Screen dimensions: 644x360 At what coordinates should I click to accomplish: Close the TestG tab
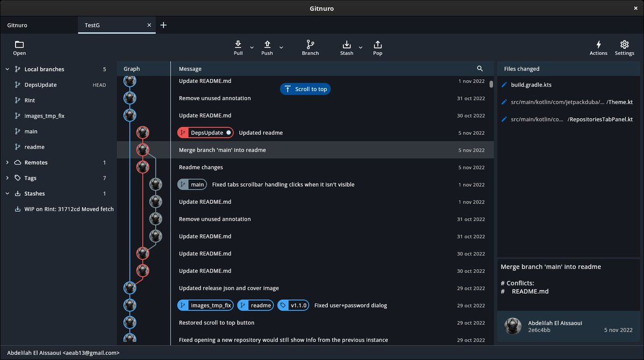tap(149, 25)
